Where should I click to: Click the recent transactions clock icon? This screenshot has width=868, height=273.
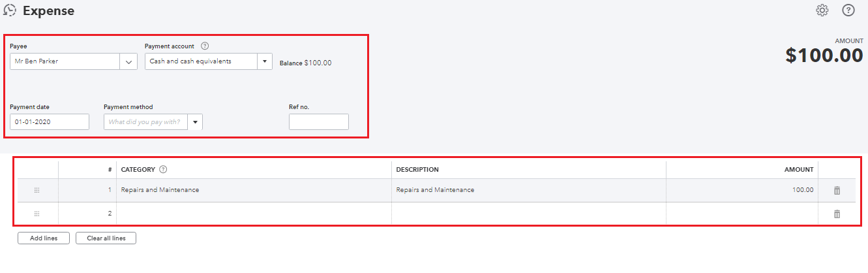(x=10, y=10)
